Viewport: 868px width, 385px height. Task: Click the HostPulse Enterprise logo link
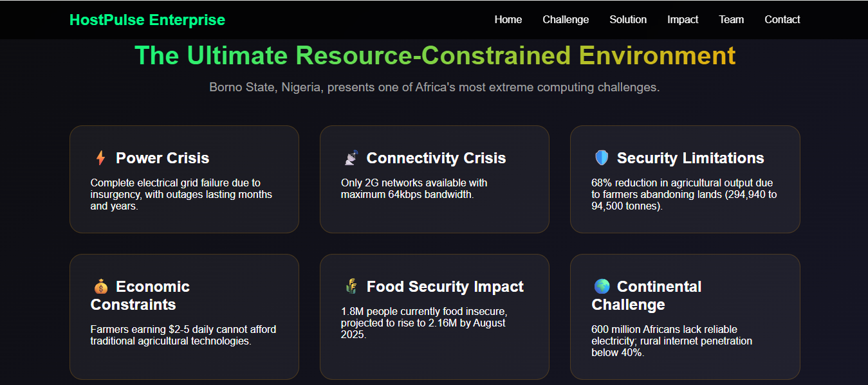(147, 20)
